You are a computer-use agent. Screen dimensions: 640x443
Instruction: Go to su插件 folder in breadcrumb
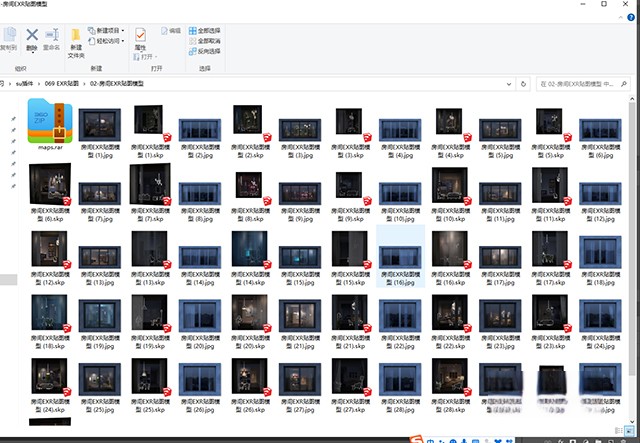pos(25,84)
